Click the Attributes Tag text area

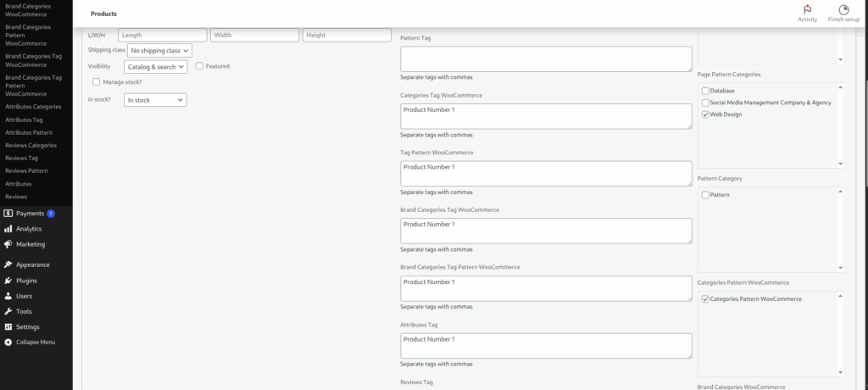click(546, 346)
